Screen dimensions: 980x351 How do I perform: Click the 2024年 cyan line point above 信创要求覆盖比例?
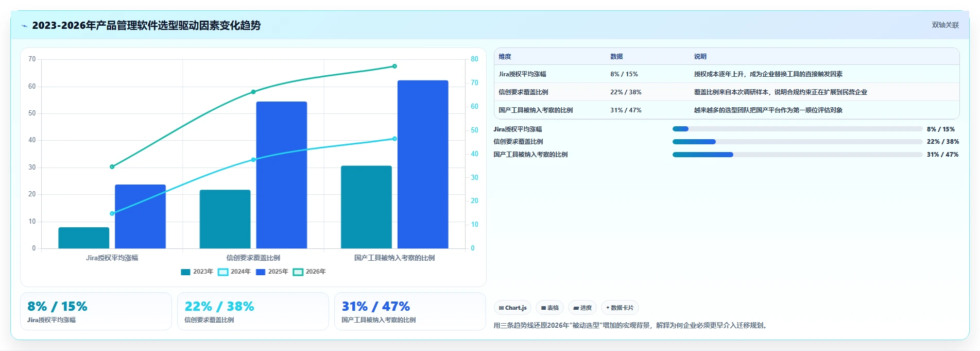tap(253, 160)
